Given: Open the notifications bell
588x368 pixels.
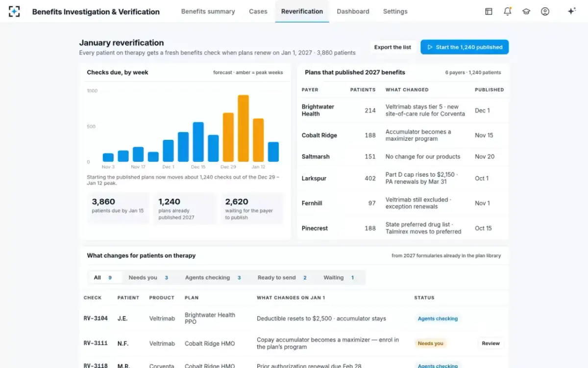Looking at the screenshot, I should [508, 11].
